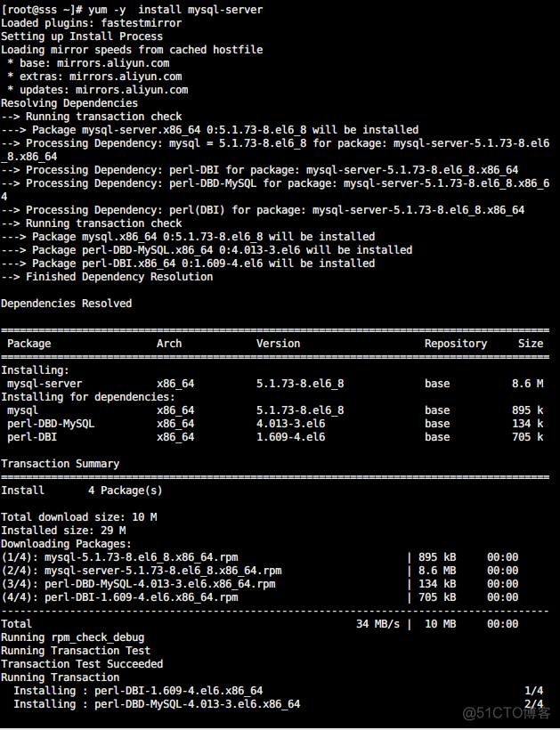
Task: Click 'Installing : perl-DBD-MySQL-4.013-3.el6.x86_64' line
Action: 157,704
